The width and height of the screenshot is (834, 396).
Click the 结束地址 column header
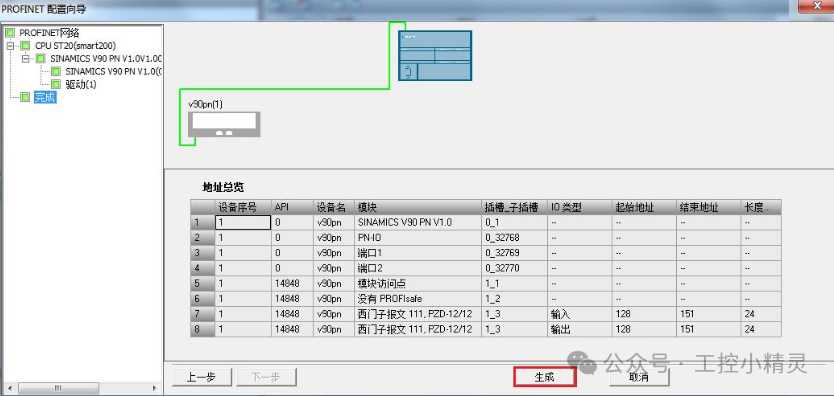point(708,207)
